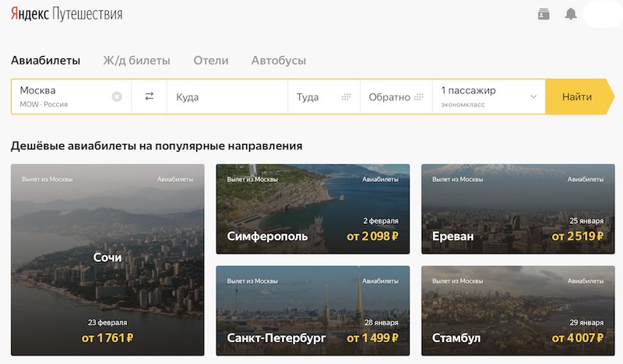The width and height of the screenshot is (623, 364).
Task: Clear the Москва departure field
Action: point(116,96)
